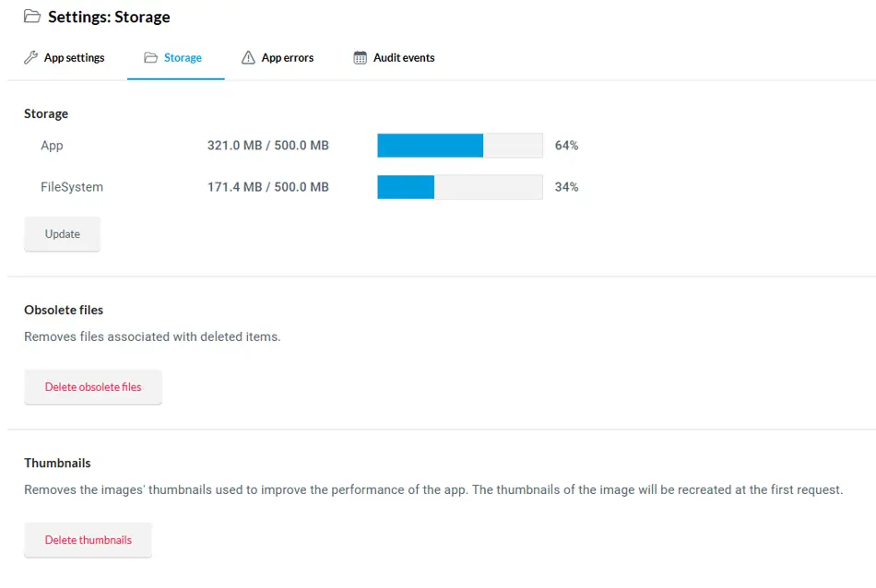
Task: Click the calendar icon for Audit events
Action: click(x=361, y=57)
